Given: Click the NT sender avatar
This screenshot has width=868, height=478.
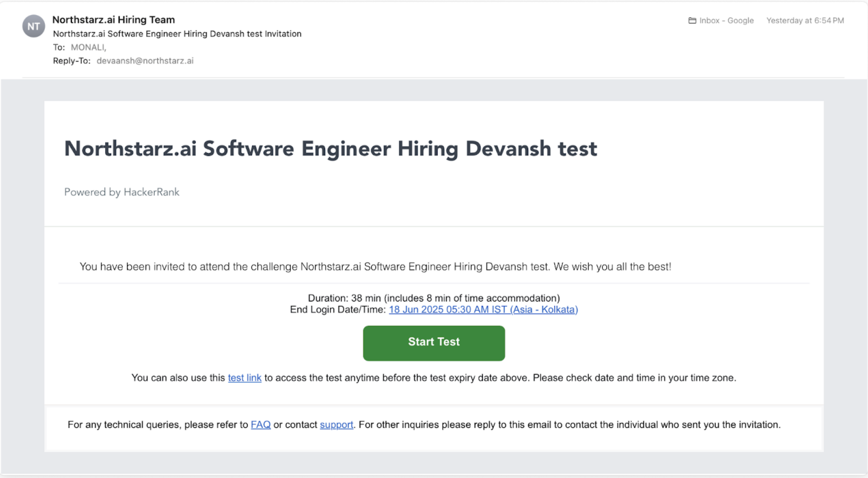Looking at the screenshot, I should (33, 26).
